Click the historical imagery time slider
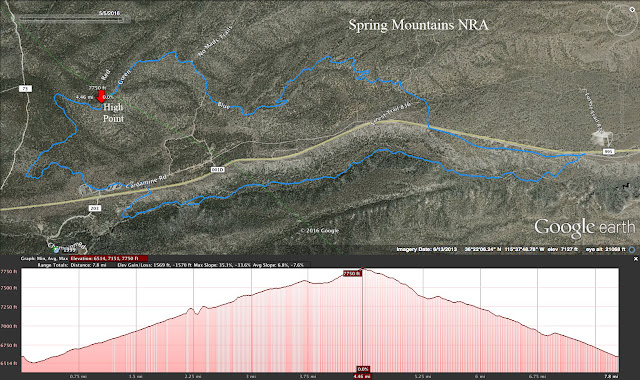640x380 pixels. coord(73,19)
